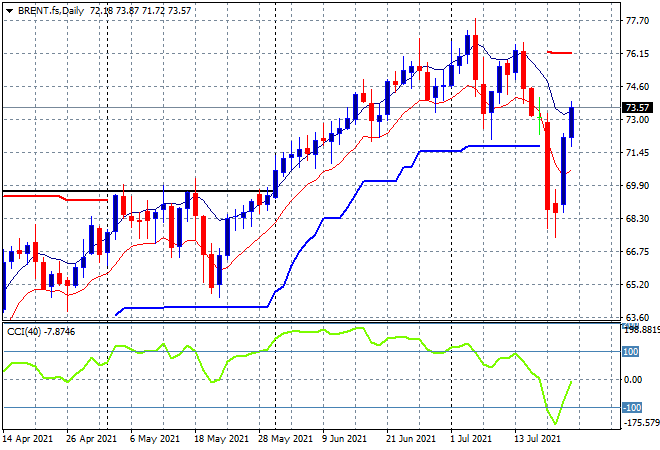Select the 6 May 2021 date label
660x450 pixels.
pos(154,439)
